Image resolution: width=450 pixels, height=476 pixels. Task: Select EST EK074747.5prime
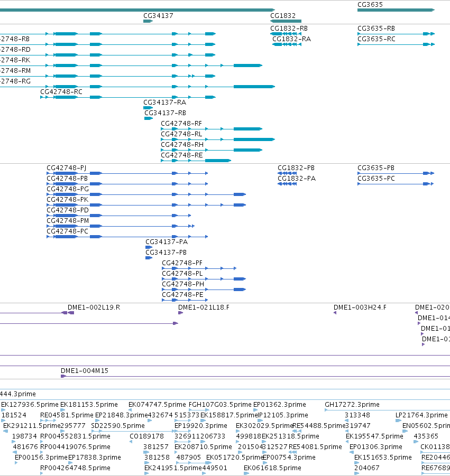[157, 405]
